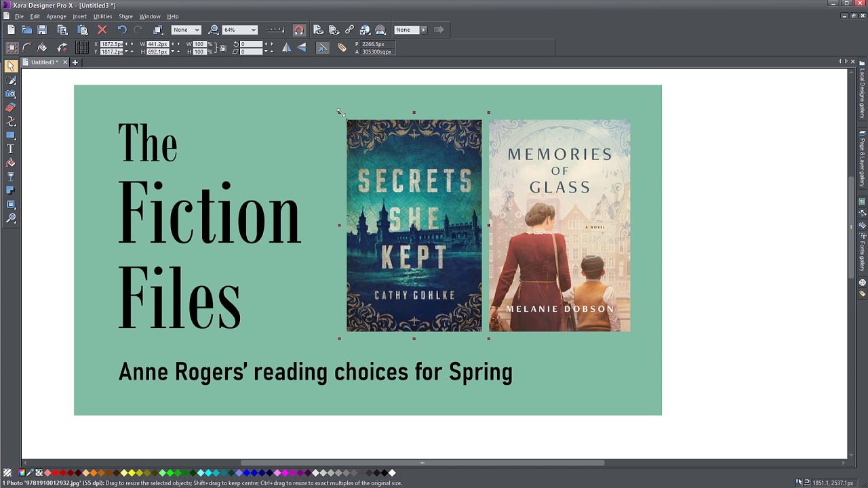Toggle the Show fill handles button
The image size is (868, 488).
pyautogui.click(x=42, y=47)
